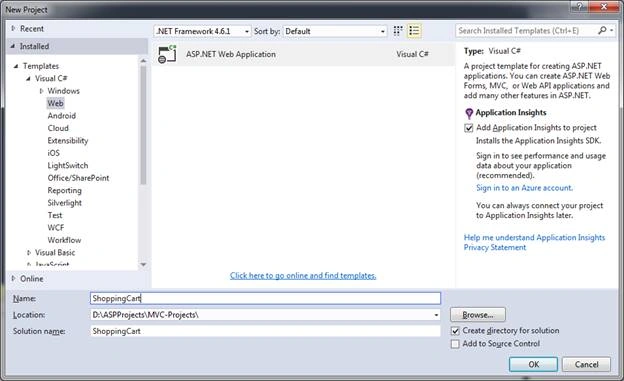Viewport: 624px width, 381px height.
Task: Select the WCF template category
Action: point(56,227)
